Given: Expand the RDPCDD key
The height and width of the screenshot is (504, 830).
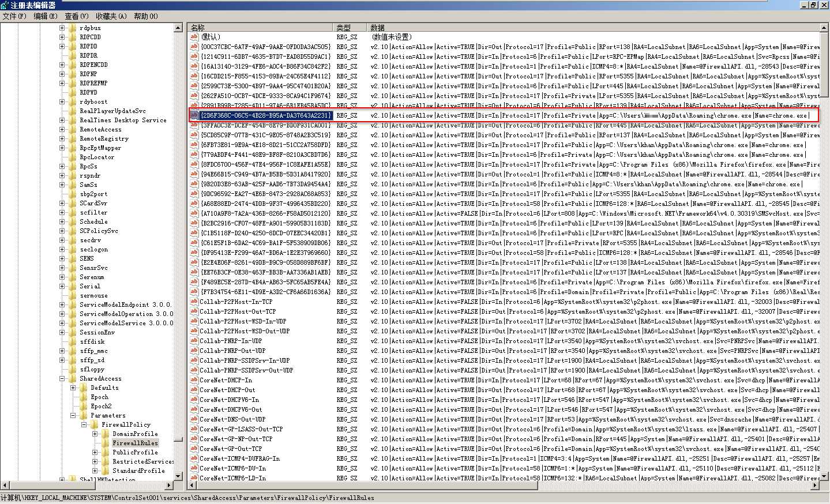Looking at the screenshot, I should pos(62,37).
